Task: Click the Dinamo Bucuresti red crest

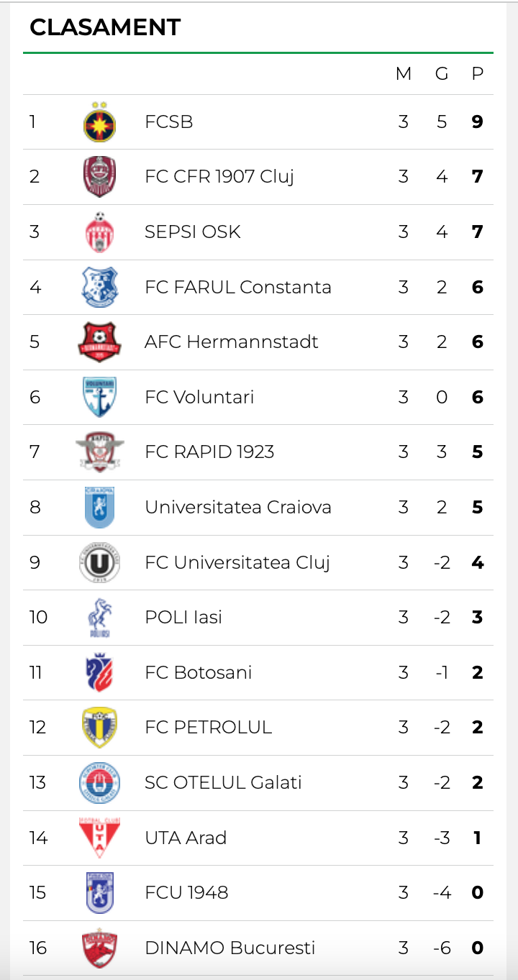Action: [x=99, y=948]
